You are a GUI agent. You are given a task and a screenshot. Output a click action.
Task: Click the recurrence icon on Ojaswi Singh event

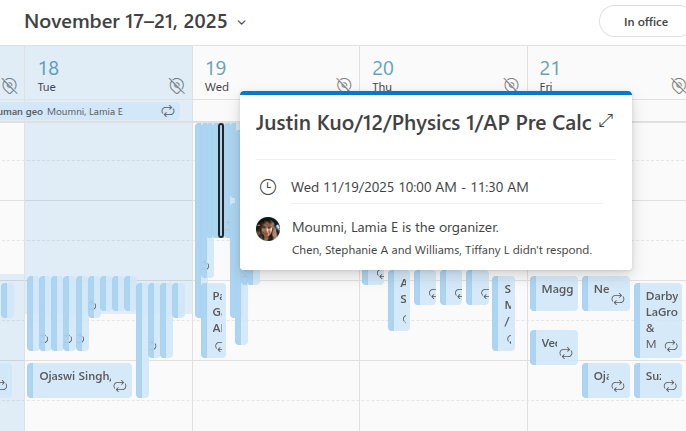click(x=120, y=385)
